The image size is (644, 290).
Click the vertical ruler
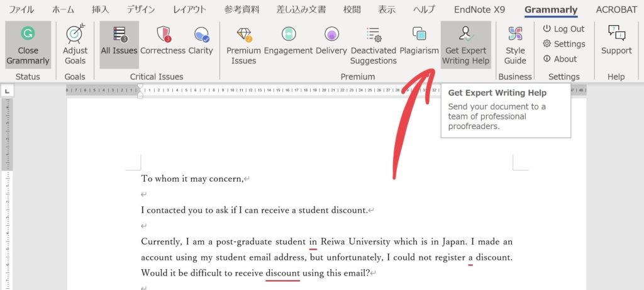(7, 194)
